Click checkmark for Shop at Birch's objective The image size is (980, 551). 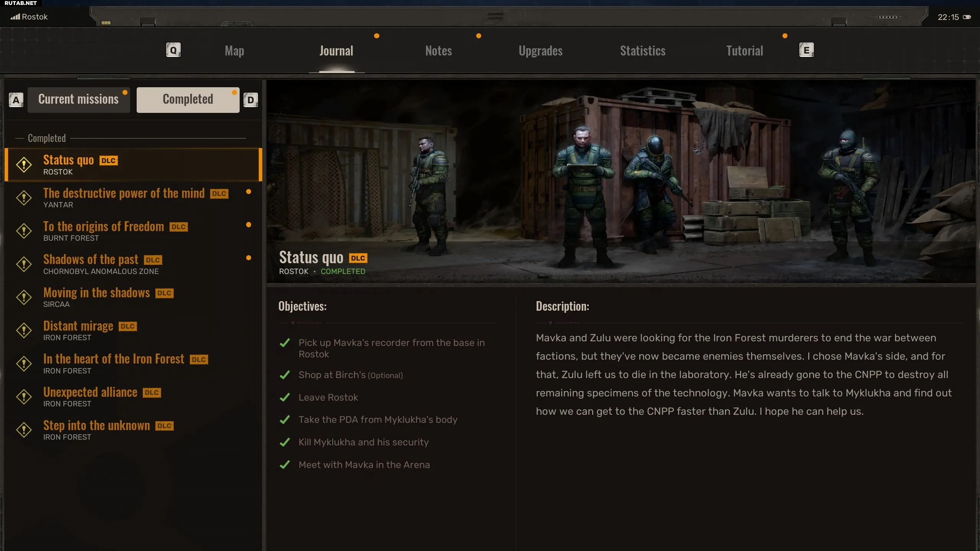(x=285, y=375)
